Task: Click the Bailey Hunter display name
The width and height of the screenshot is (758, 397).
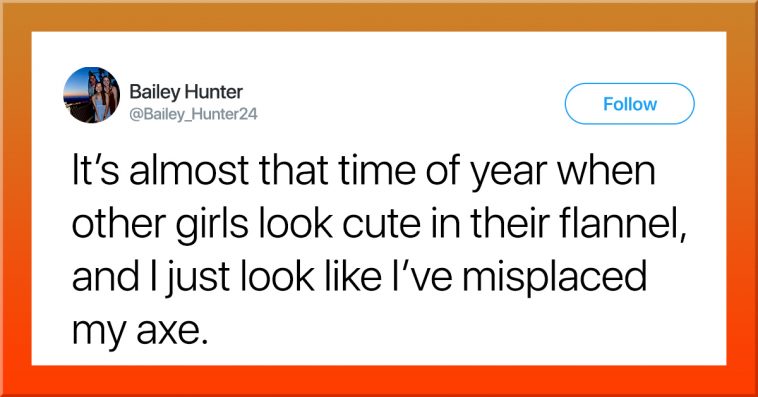Action: tap(186, 92)
